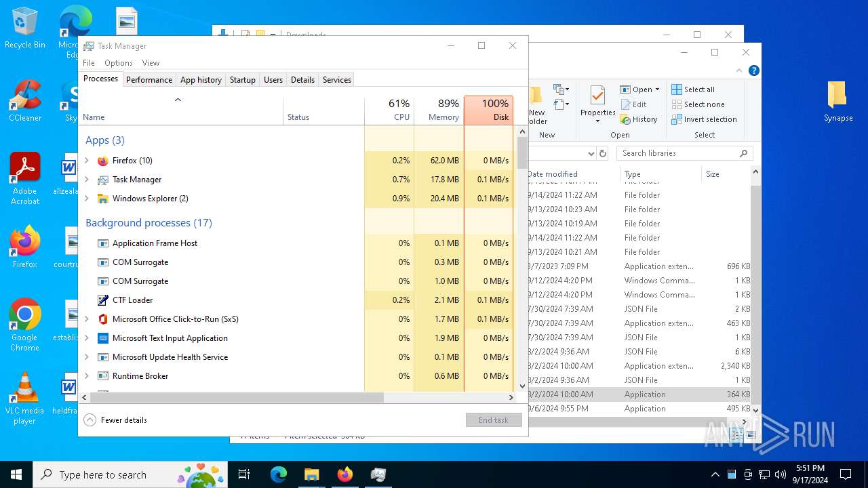
Task: Click the Type here to search box
Action: click(x=130, y=474)
